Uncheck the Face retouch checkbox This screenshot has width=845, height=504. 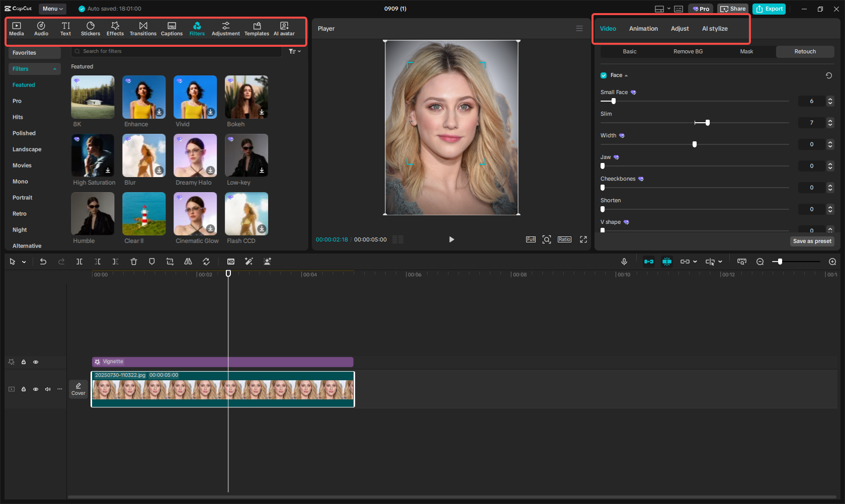click(604, 75)
